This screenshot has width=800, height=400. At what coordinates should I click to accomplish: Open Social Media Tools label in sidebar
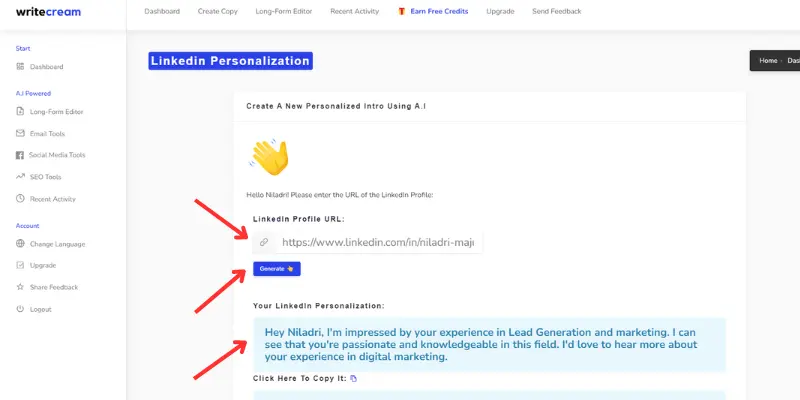point(57,155)
